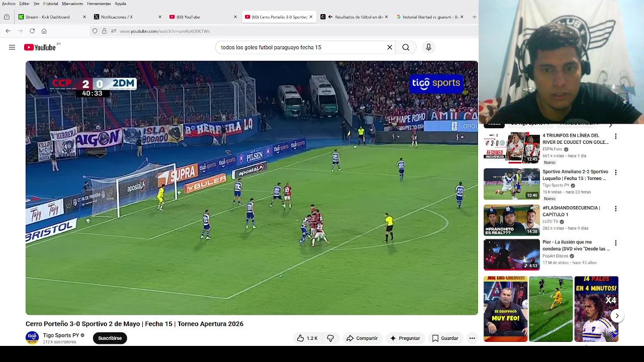
Task: Click the Cerro Porteño video player
Action: tap(252, 188)
